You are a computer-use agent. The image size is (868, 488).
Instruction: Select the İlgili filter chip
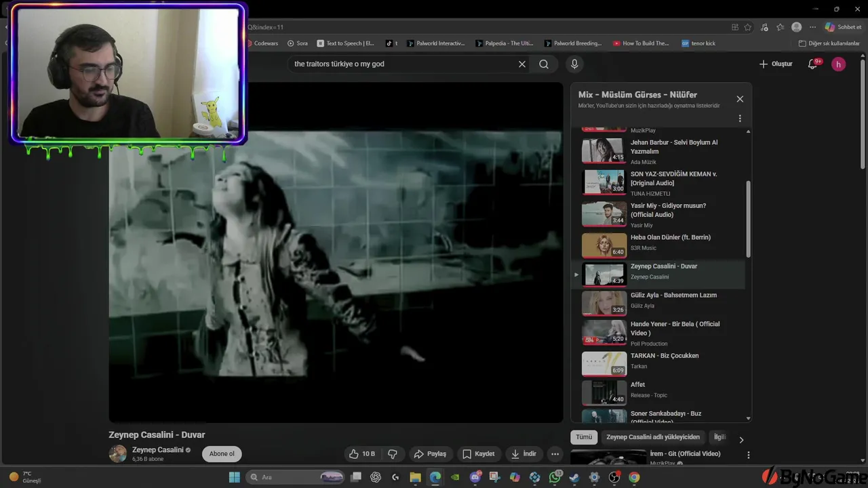click(x=719, y=438)
